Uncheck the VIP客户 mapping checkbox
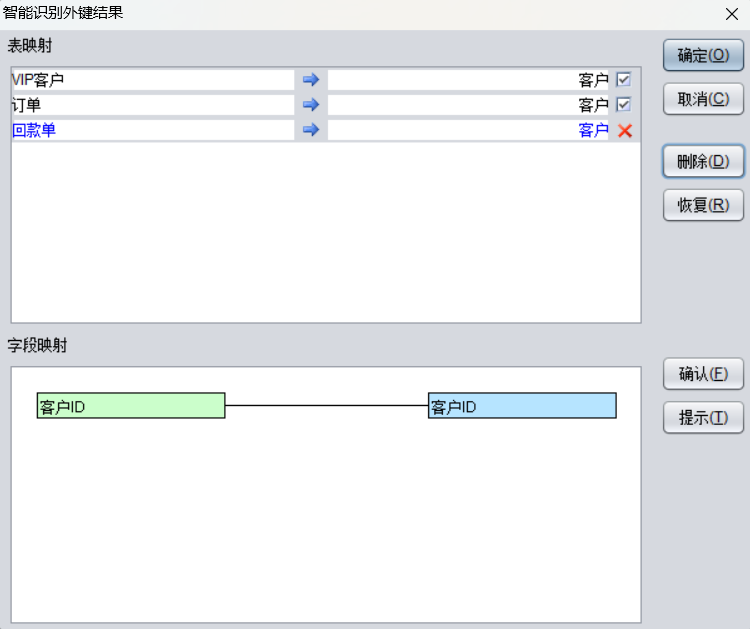The height and width of the screenshot is (629, 750). (624, 80)
